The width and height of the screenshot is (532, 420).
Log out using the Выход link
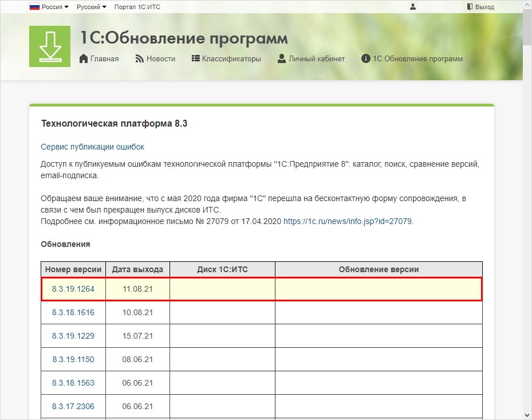484,7
